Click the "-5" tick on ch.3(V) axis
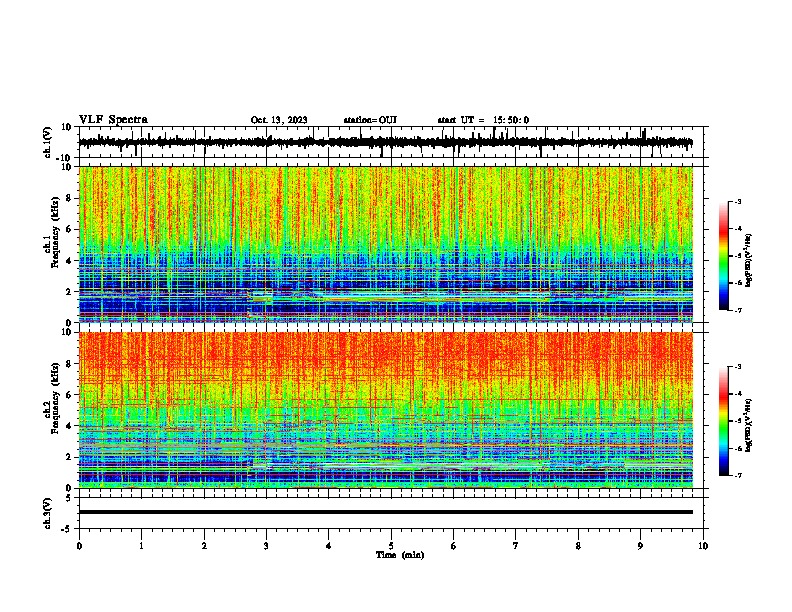Viewport: 792px width, 612px height. 67,529
